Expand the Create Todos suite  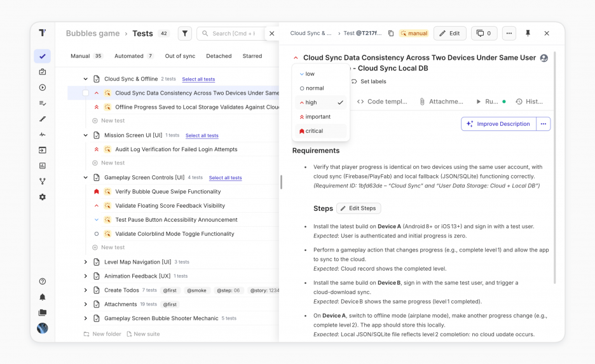pos(85,290)
